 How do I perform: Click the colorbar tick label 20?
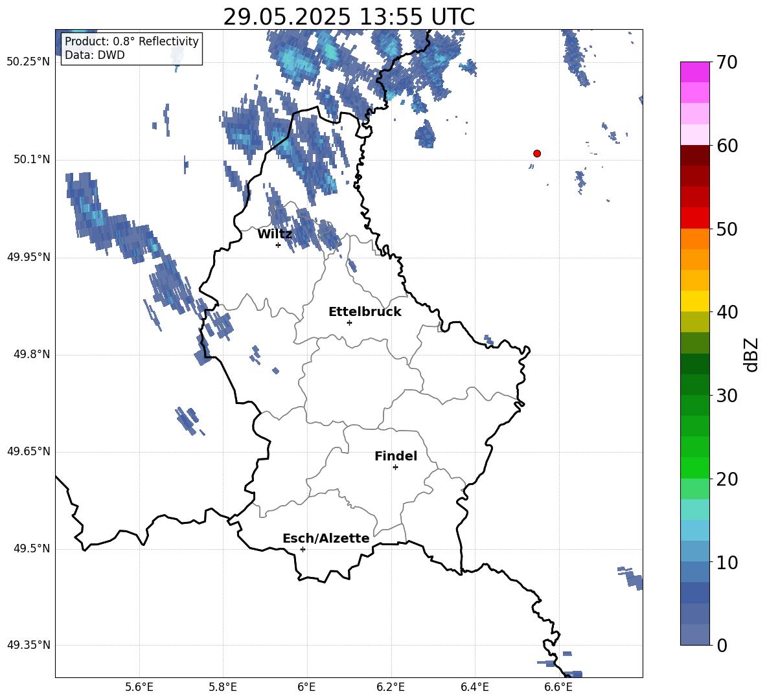click(727, 479)
